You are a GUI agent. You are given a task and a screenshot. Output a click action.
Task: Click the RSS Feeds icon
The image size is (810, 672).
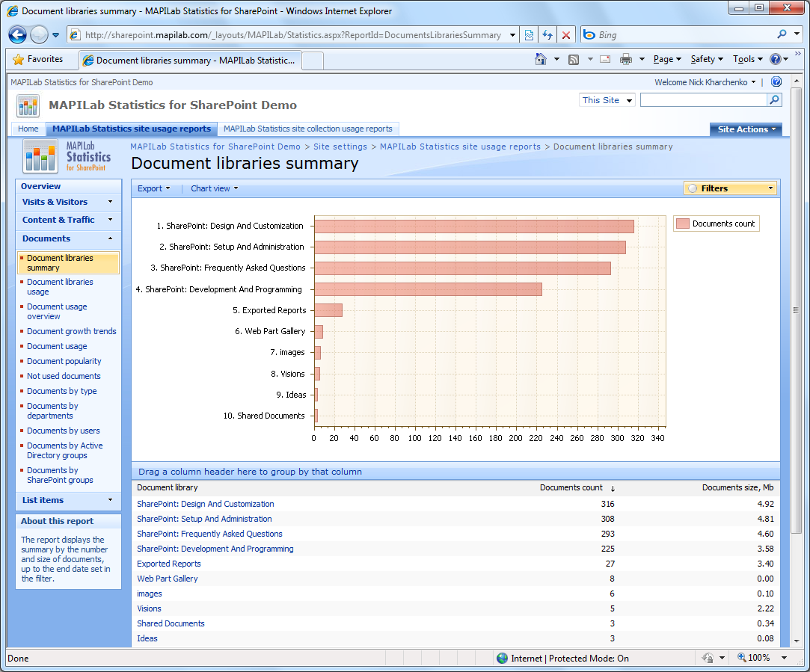coord(574,59)
